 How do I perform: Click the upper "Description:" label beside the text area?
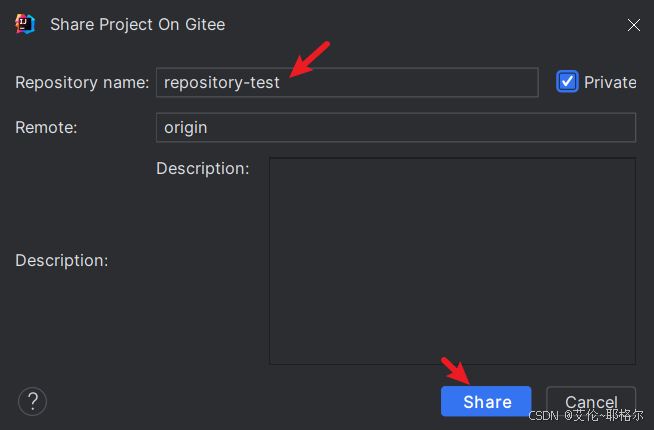click(202, 168)
